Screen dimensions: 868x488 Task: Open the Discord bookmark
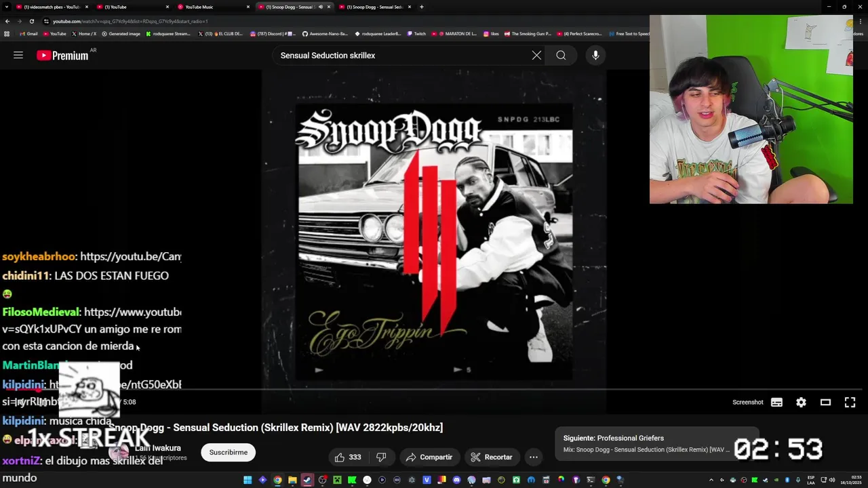(x=273, y=34)
